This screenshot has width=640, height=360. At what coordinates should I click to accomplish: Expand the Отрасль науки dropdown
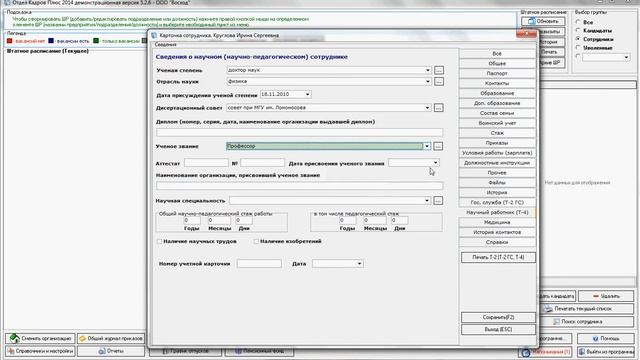click(427, 82)
